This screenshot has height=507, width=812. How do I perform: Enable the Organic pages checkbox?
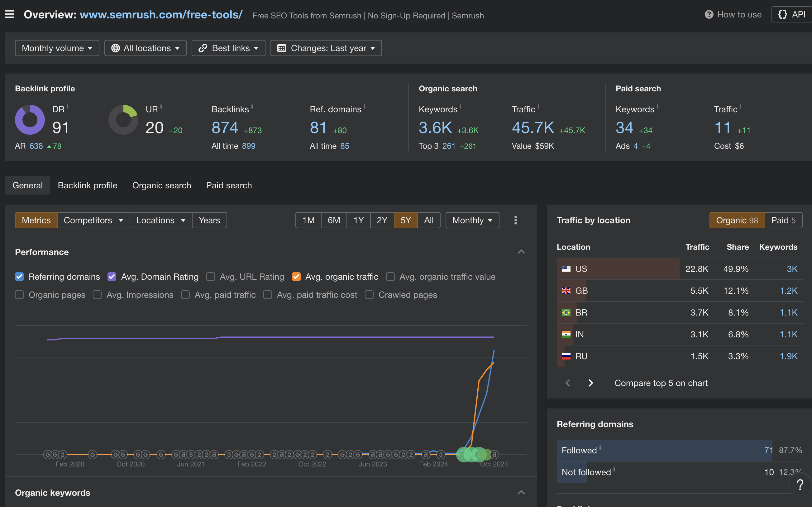point(19,295)
